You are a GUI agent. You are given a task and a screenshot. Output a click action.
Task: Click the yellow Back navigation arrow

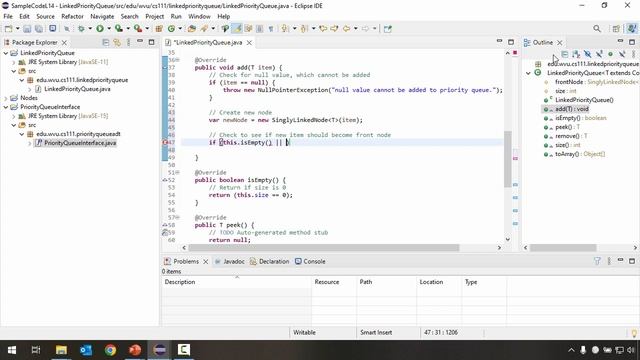click(347, 29)
